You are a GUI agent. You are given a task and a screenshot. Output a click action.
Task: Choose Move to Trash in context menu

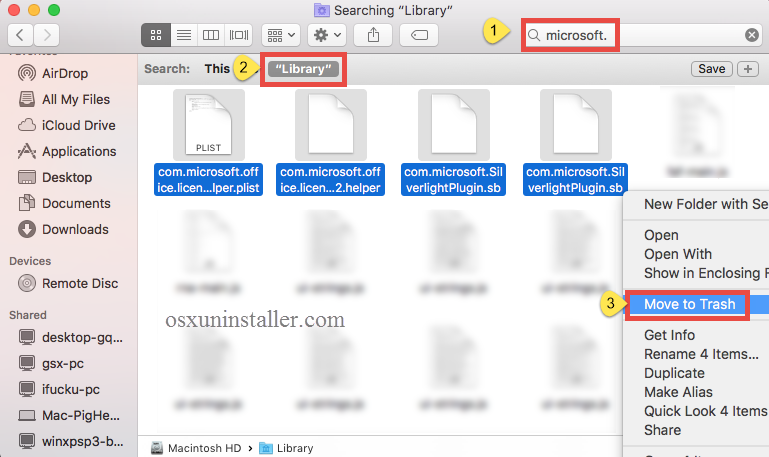[x=696, y=304]
